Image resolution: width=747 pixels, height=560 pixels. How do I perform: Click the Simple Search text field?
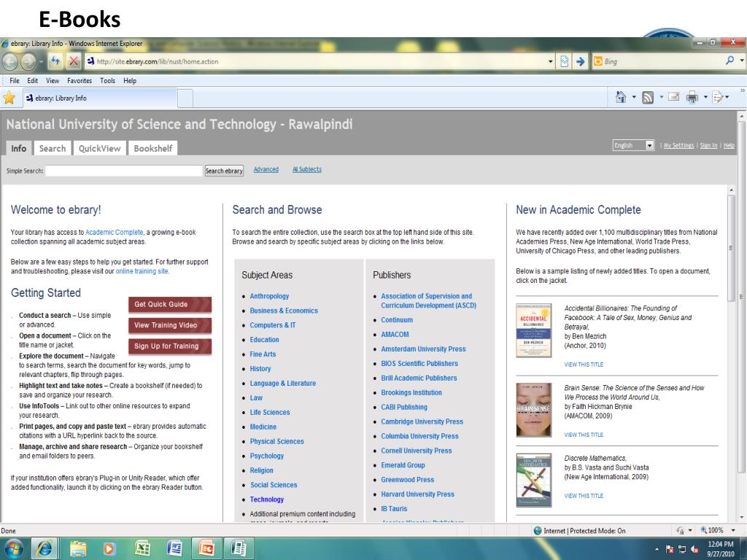tap(124, 171)
